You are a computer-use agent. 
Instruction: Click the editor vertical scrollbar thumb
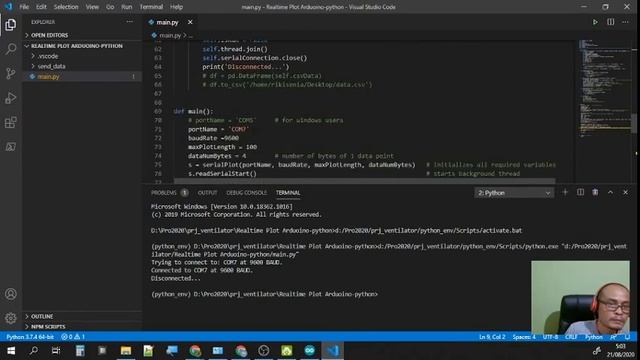pos(634,123)
